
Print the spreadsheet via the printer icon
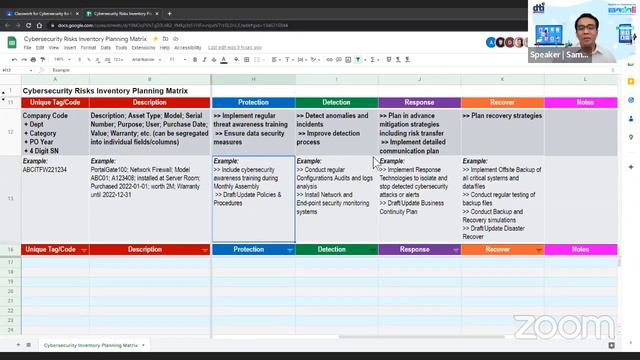coord(33,60)
